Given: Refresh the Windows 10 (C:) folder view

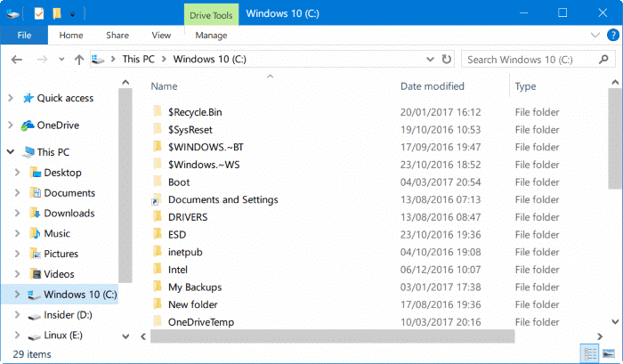Looking at the screenshot, I should (447, 60).
